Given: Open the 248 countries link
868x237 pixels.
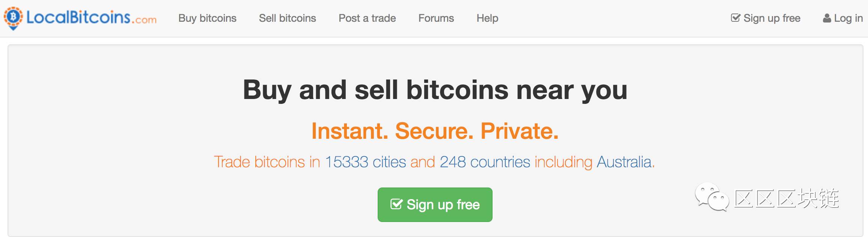Looking at the screenshot, I should (485, 162).
